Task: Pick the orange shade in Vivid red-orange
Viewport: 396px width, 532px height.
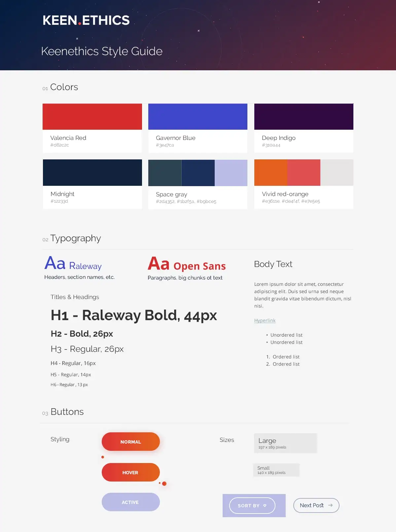Action: (x=270, y=173)
